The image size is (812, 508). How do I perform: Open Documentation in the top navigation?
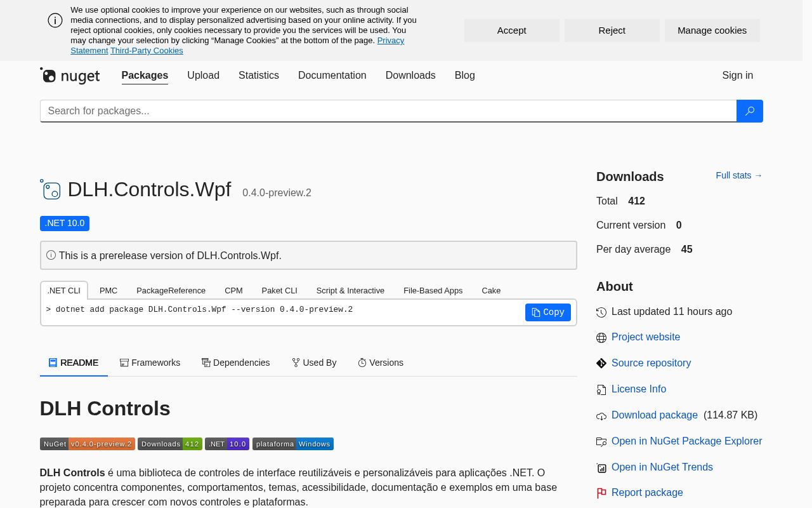(x=332, y=76)
